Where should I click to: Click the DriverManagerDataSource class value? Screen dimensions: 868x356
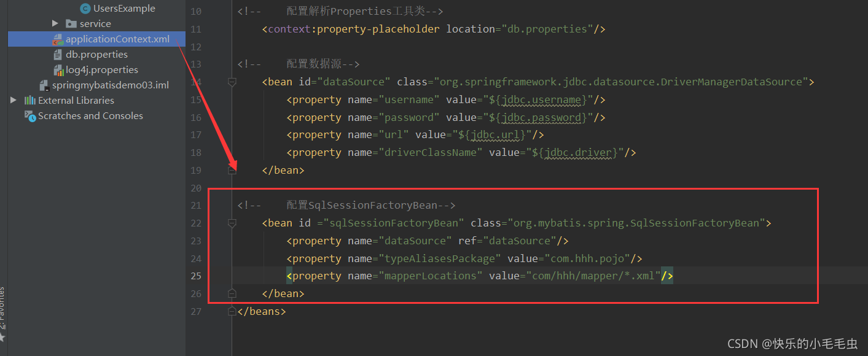pyautogui.click(x=621, y=82)
